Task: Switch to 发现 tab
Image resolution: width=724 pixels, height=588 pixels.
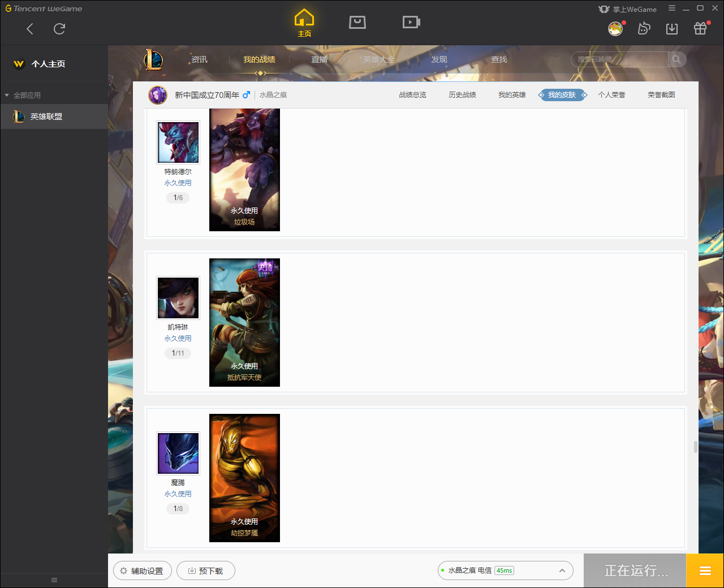Action: click(x=439, y=59)
